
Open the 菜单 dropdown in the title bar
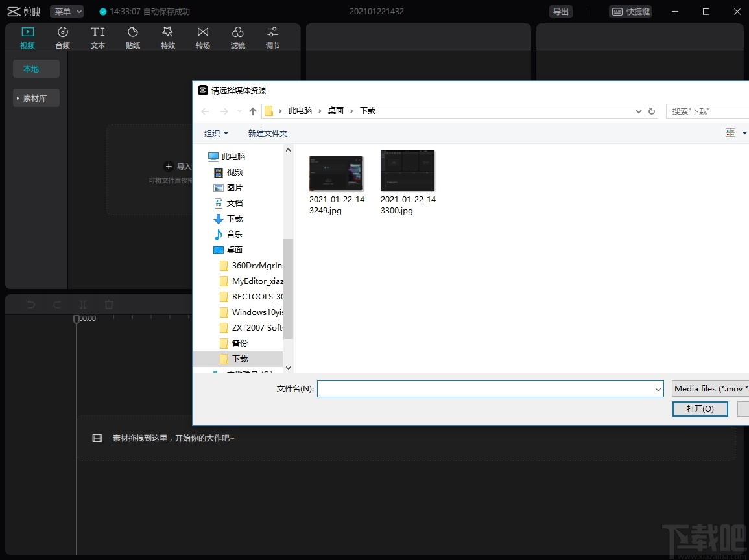[67, 12]
